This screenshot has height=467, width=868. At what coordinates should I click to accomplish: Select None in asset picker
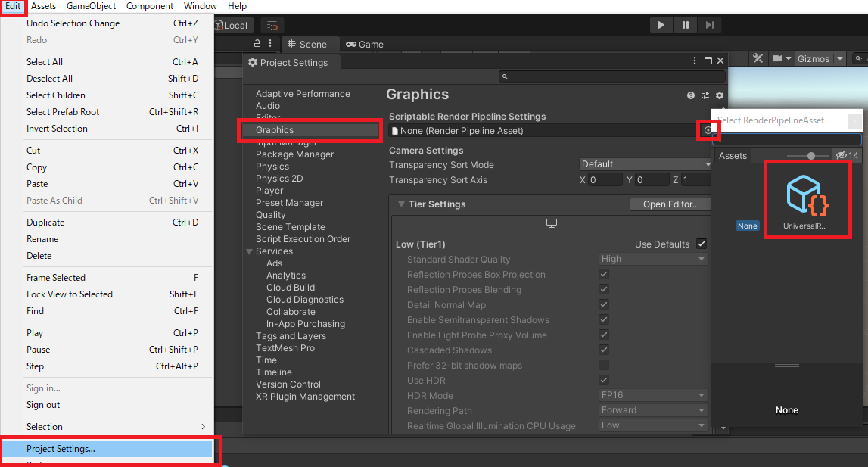click(x=747, y=226)
